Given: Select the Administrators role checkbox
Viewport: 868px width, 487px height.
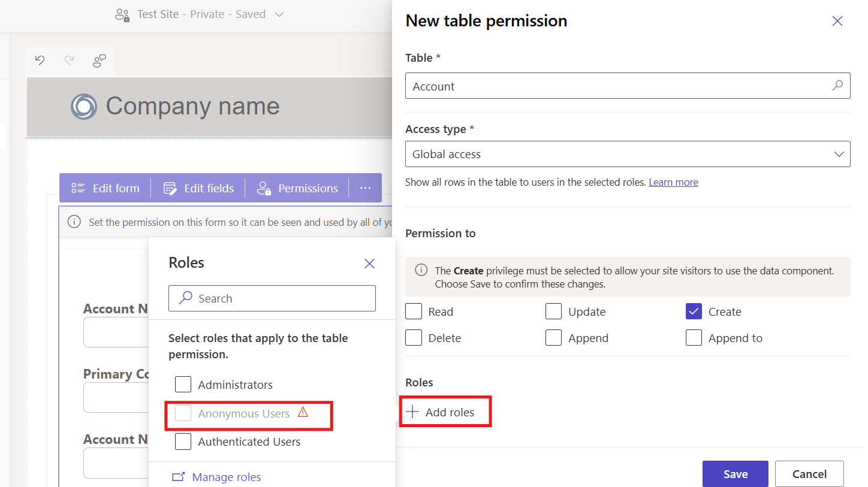Looking at the screenshot, I should tap(183, 385).
